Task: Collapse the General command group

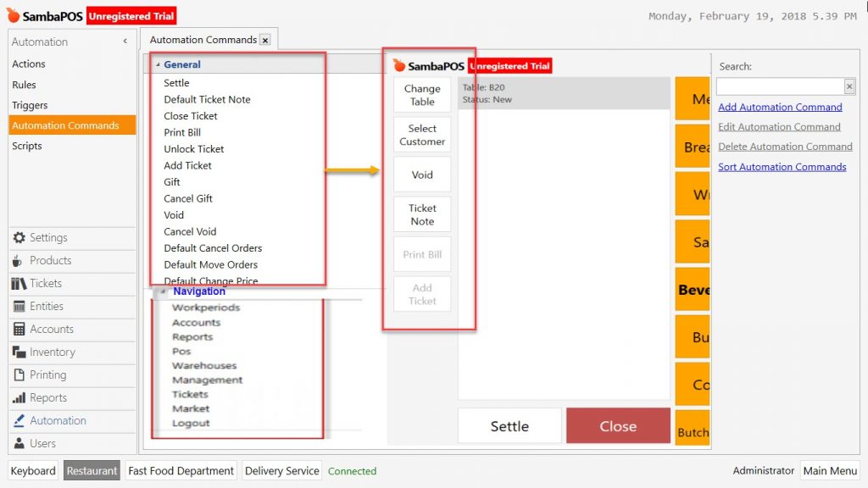Action: (x=158, y=64)
